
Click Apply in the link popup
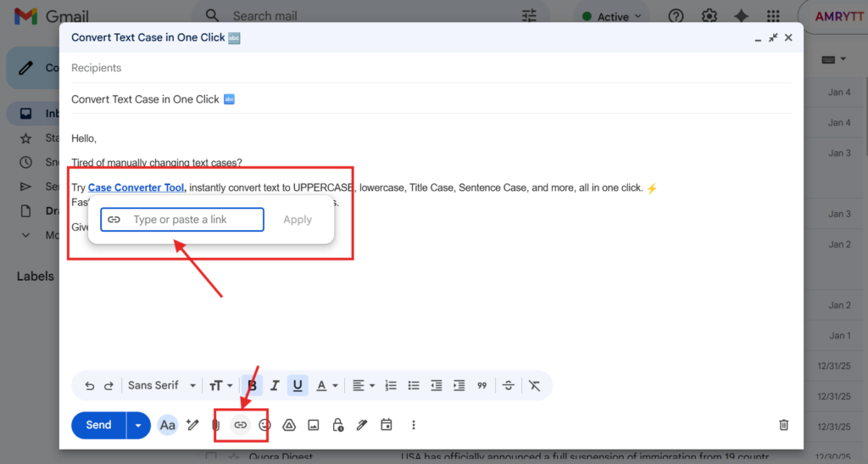coord(298,220)
